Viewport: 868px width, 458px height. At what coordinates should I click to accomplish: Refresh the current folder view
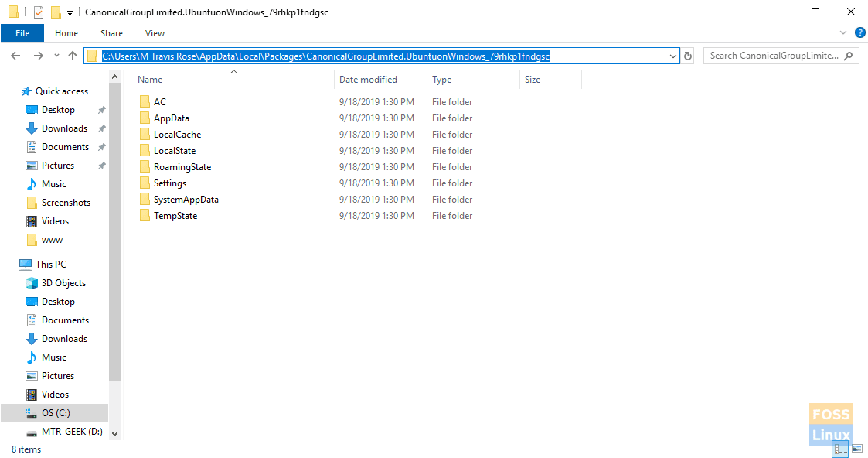click(688, 56)
